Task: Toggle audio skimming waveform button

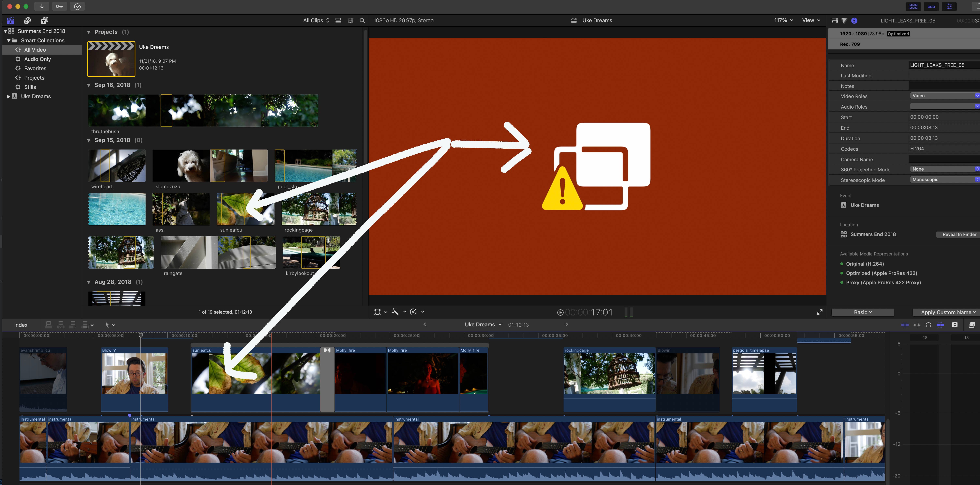Action: pyautogui.click(x=917, y=325)
